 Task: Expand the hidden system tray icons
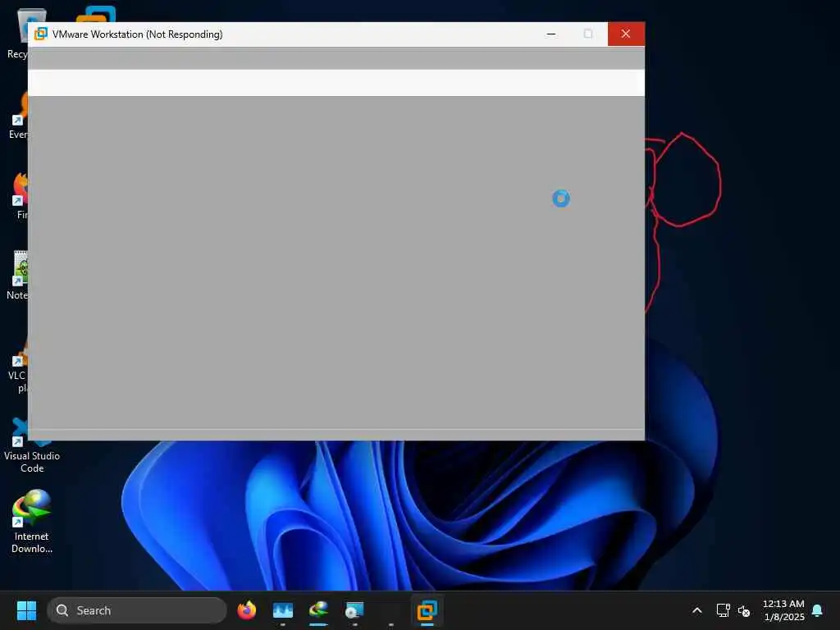click(697, 610)
